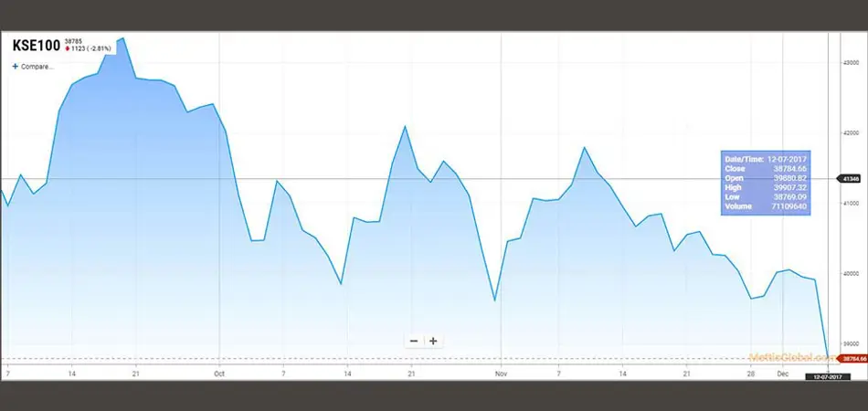Jump to the Dec label on time axis
Viewport: 868px width, 411px height.
click(x=781, y=374)
